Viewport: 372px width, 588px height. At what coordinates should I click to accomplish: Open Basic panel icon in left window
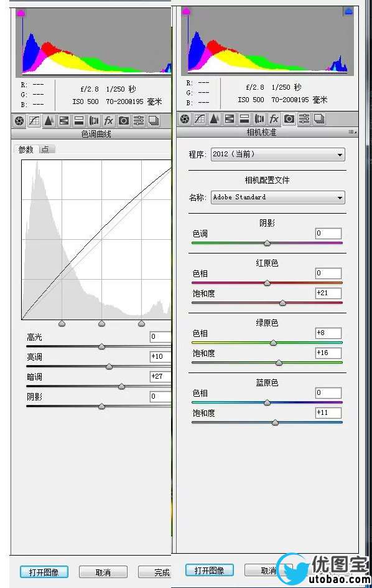pos(19,120)
